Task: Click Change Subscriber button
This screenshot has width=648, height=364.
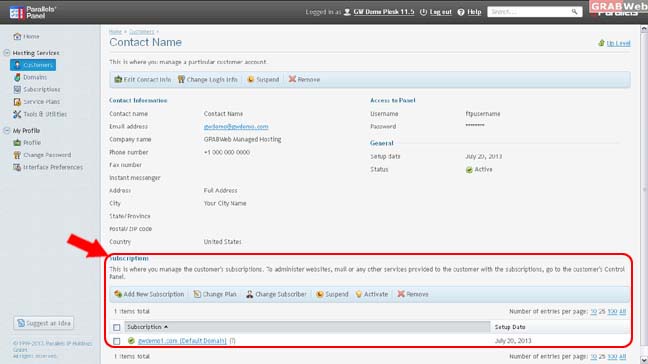Action: coord(276,294)
